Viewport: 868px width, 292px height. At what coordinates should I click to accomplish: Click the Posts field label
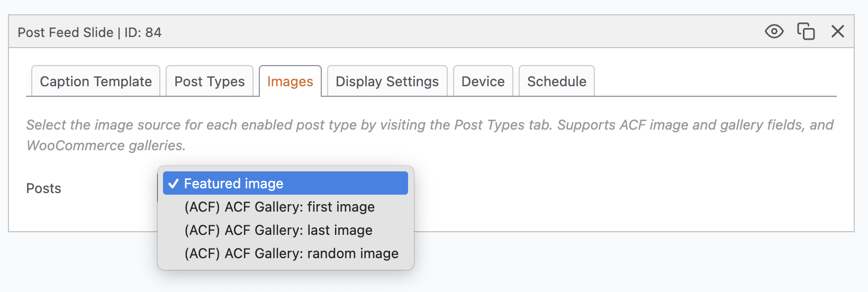[44, 189]
